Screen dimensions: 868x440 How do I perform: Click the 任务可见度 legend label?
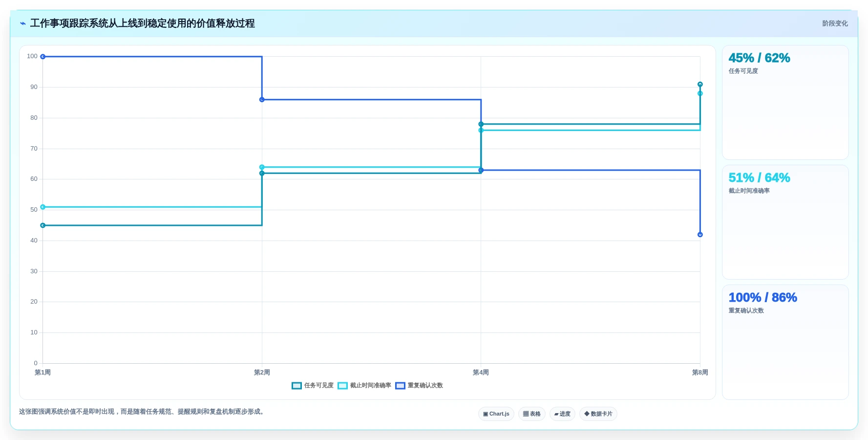click(x=318, y=386)
